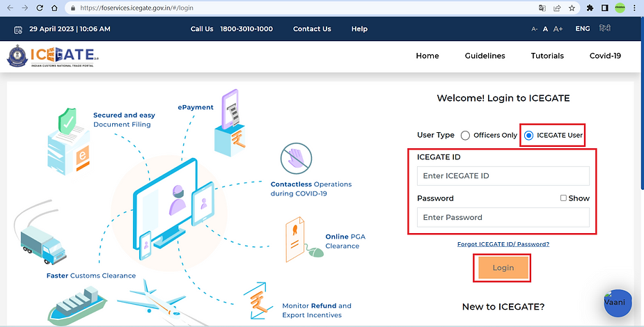Image resolution: width=644 pixels, height=327 pixels.
Task: Click the airplane illustration
Action: pyautogui.click(x=151, y=299)
